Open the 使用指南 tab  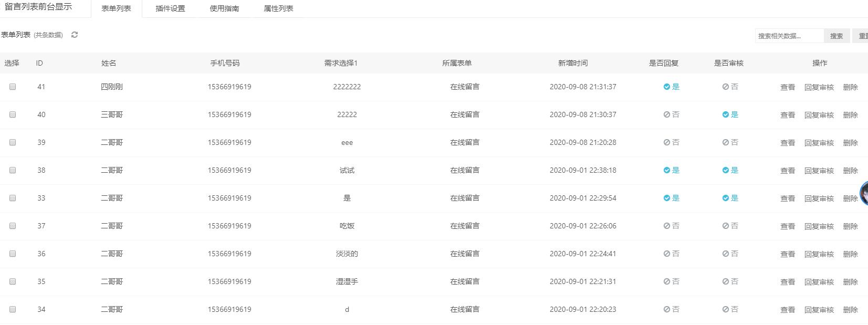pyautogui.click(x=224, y=8)
